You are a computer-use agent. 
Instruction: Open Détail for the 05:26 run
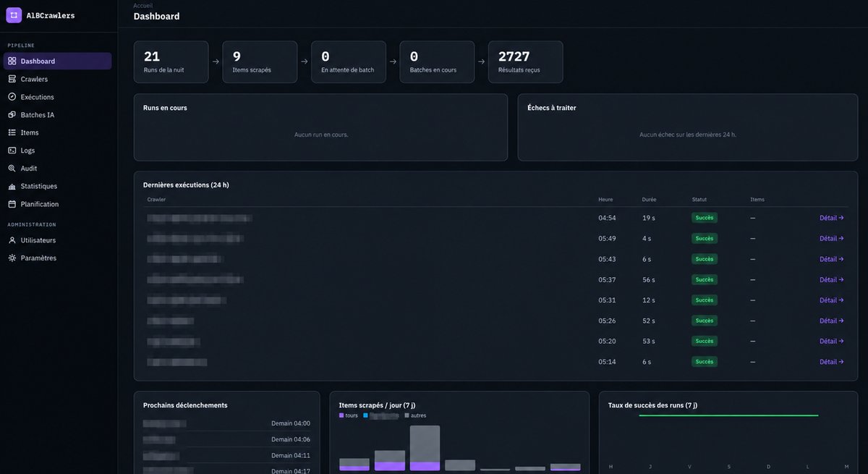[x=832, y=321]
